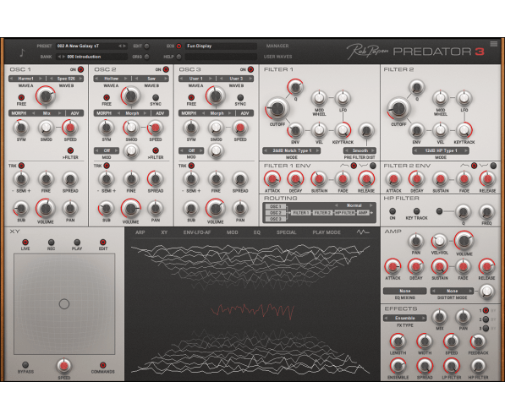Click the FILTER 2 block in routing
The image size is (505, 420).
[x=322, y=213]
